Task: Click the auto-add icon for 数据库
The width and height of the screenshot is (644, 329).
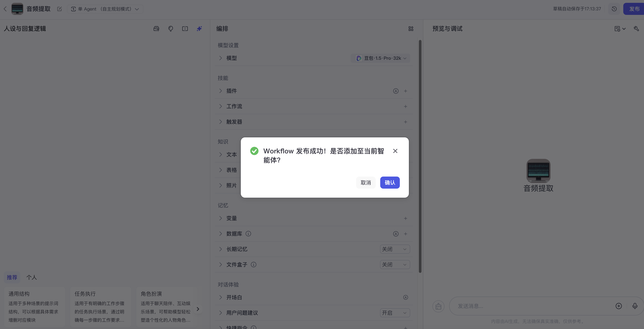Action: [x=395, y=234]
